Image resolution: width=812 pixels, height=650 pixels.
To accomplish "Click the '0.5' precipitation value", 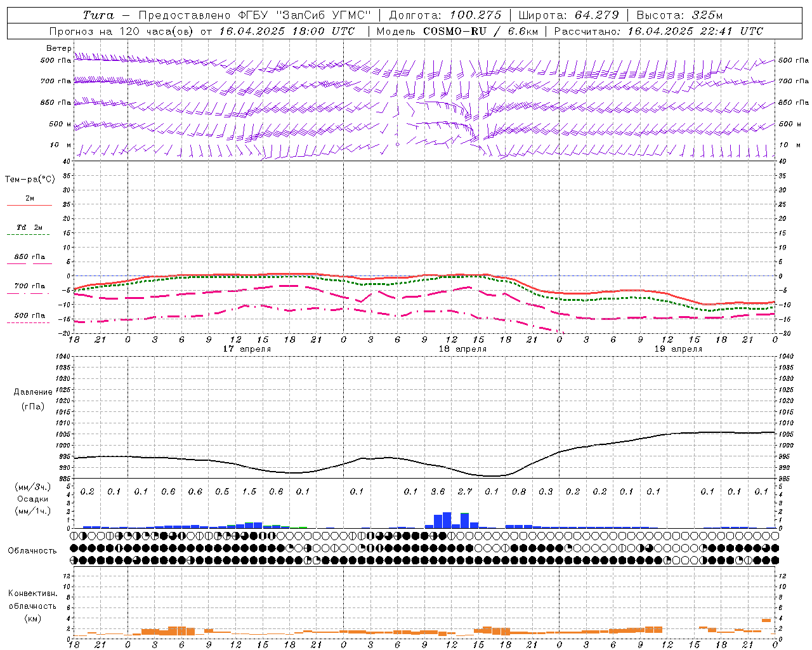I will [x=222, y=491].
